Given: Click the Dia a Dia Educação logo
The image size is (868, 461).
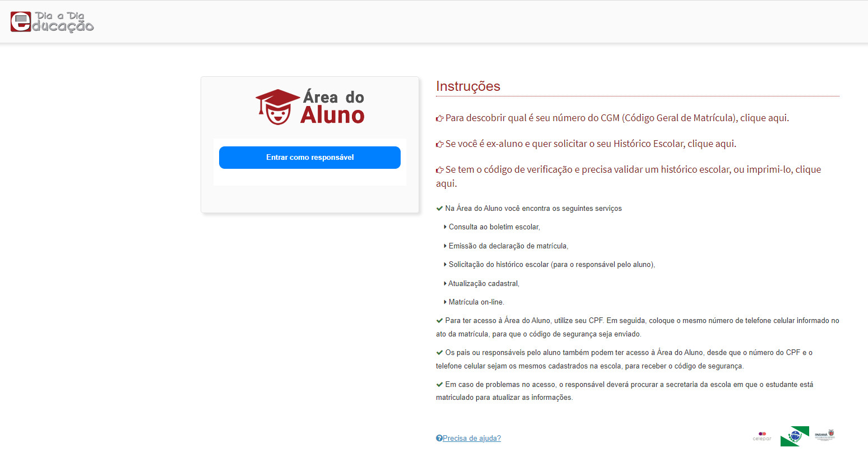Looking at the screenshot, I should coord(52,22).
